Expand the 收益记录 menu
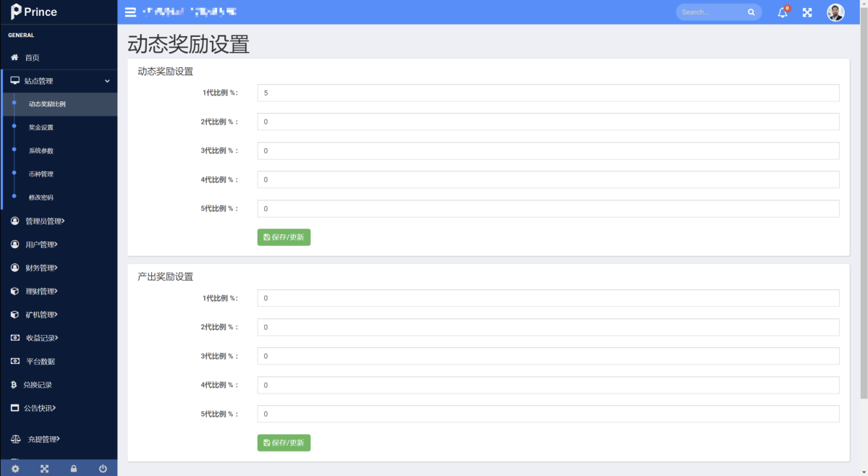Screen dimensions: 868x476 pyautogui.click(x=59, y=338)
